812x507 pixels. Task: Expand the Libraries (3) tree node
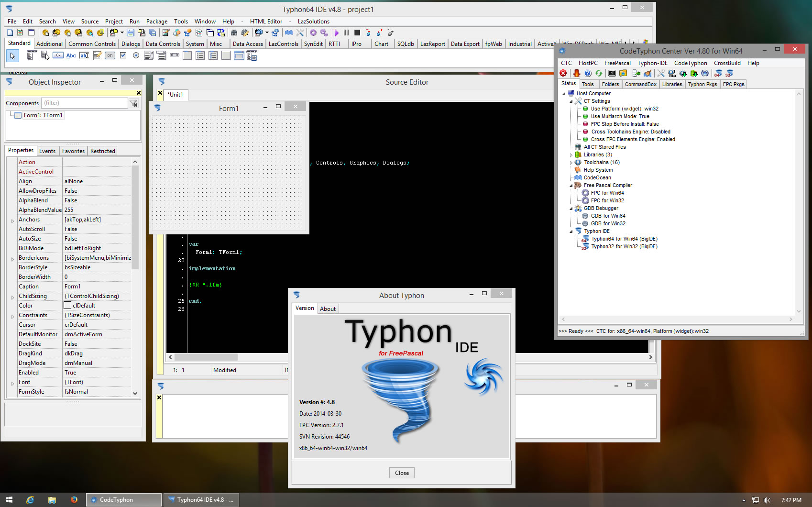[x=571, y=155]
